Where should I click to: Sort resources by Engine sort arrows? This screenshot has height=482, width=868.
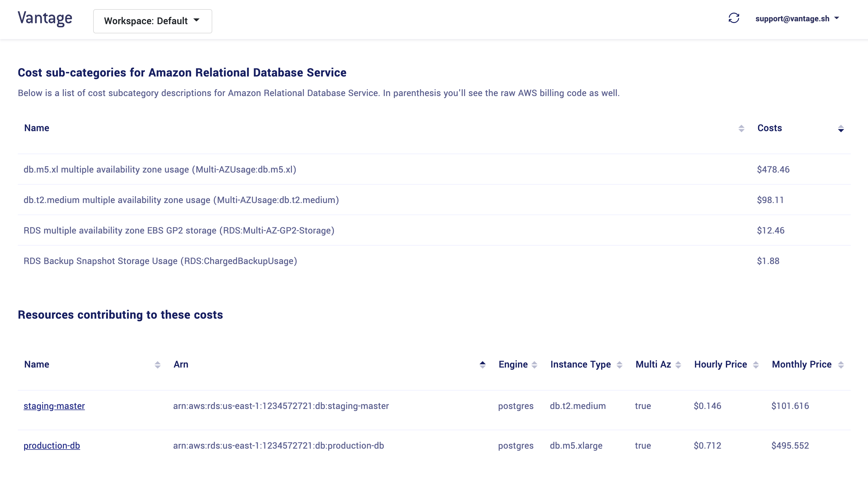(534, 365)
